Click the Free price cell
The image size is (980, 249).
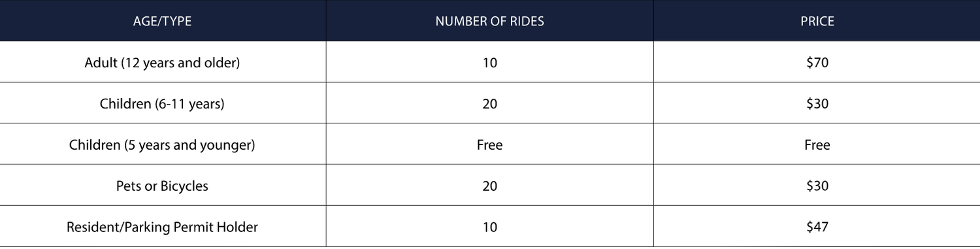pyautogui.click(x=817, y=145)
